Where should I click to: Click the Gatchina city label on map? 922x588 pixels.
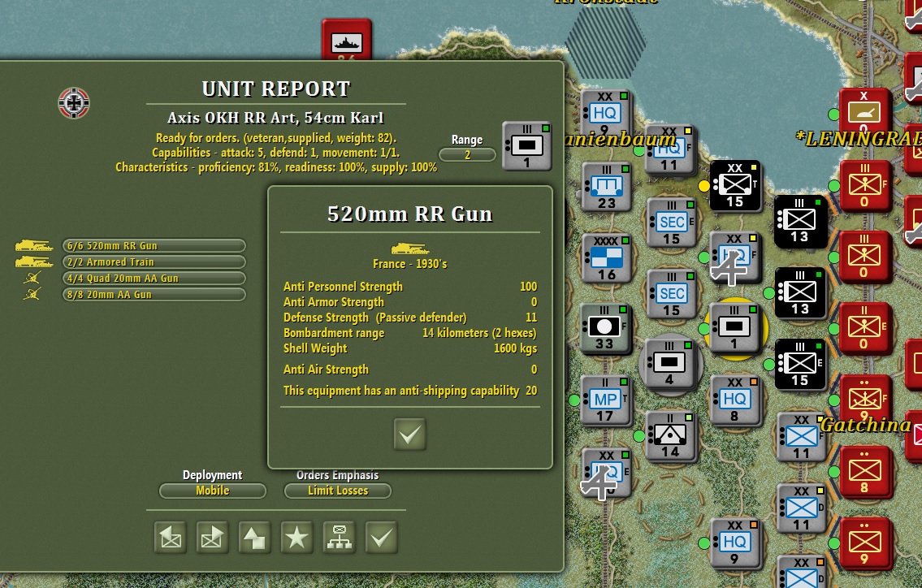click(866, 425)
